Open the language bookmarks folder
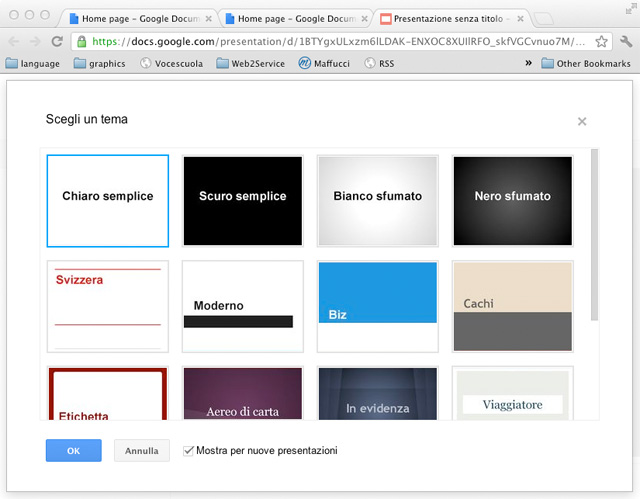Viewport: 640px width, 499px height. pos(33,63)
